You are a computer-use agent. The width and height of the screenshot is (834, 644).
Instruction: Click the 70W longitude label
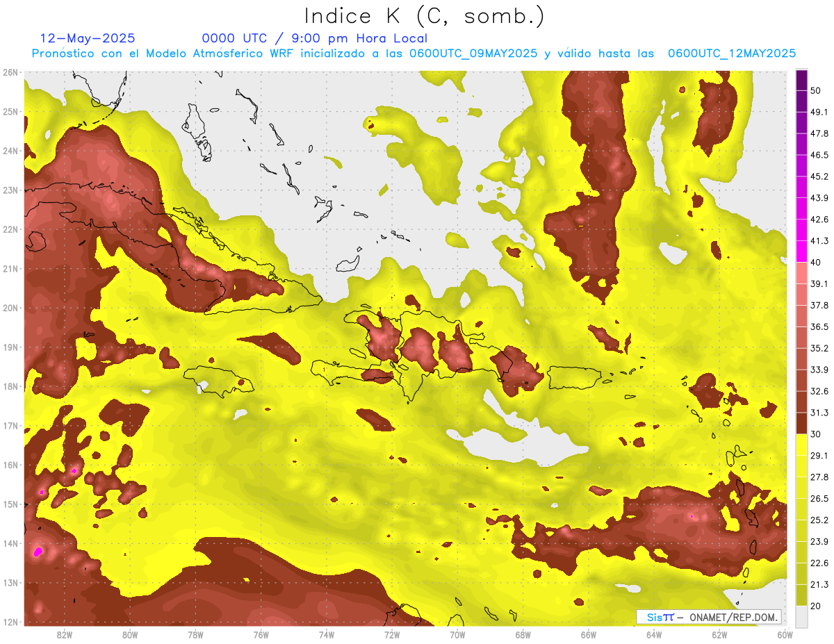pyautogui.click(x=457, y=635)
